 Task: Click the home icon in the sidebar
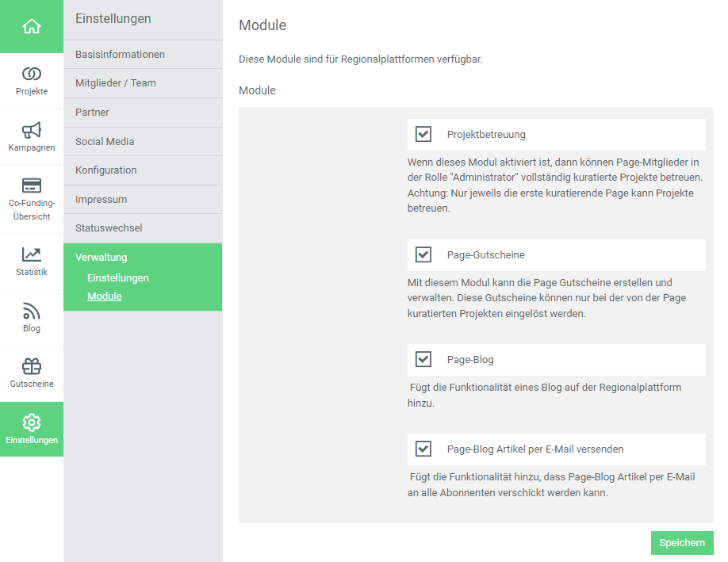pos(31,26)
